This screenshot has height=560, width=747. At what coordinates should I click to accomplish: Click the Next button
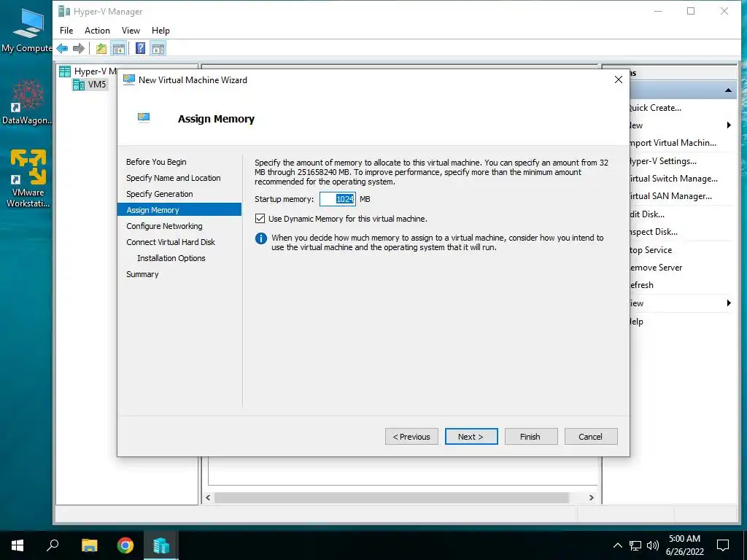[471, 437]
